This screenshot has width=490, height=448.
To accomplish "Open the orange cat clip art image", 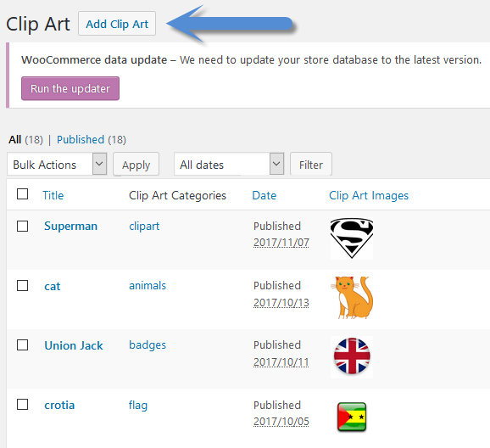I will click(x=352, y=298).
